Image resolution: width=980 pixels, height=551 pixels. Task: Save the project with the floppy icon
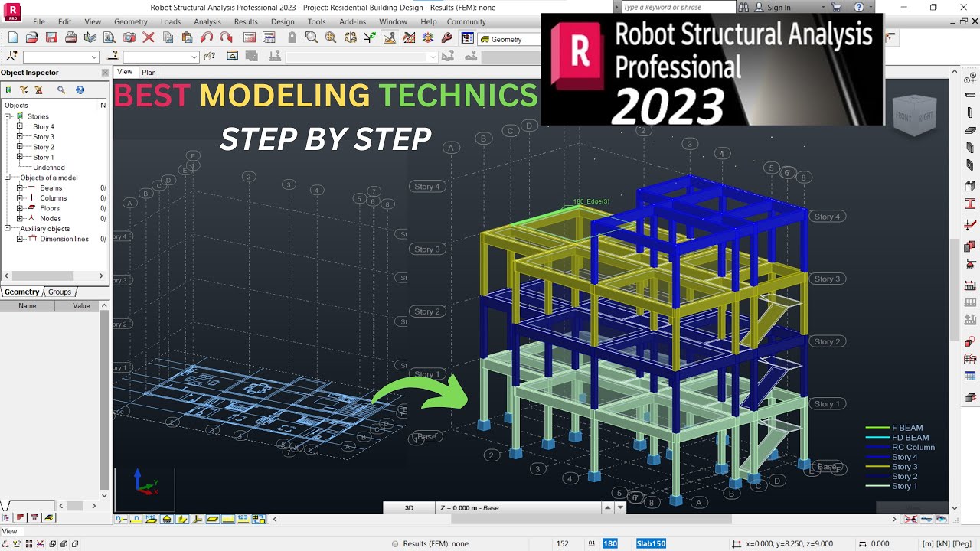coord(51,37)
